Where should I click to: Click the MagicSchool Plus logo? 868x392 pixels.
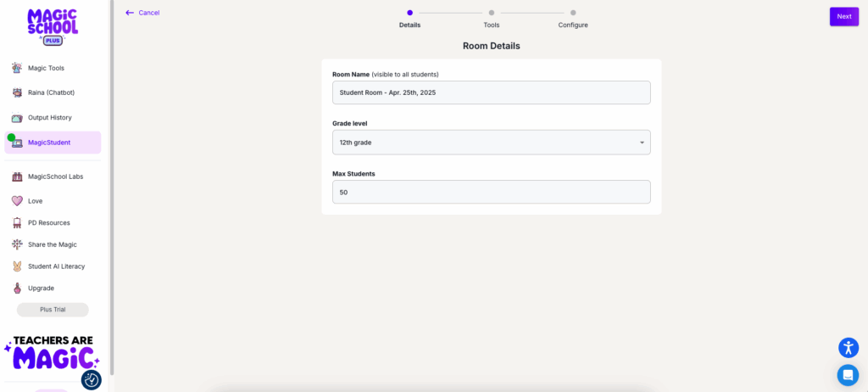(53, 26)
